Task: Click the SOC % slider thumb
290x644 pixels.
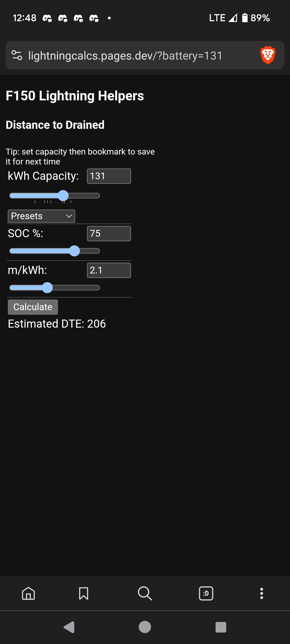Action: click(x=74, y=251)
